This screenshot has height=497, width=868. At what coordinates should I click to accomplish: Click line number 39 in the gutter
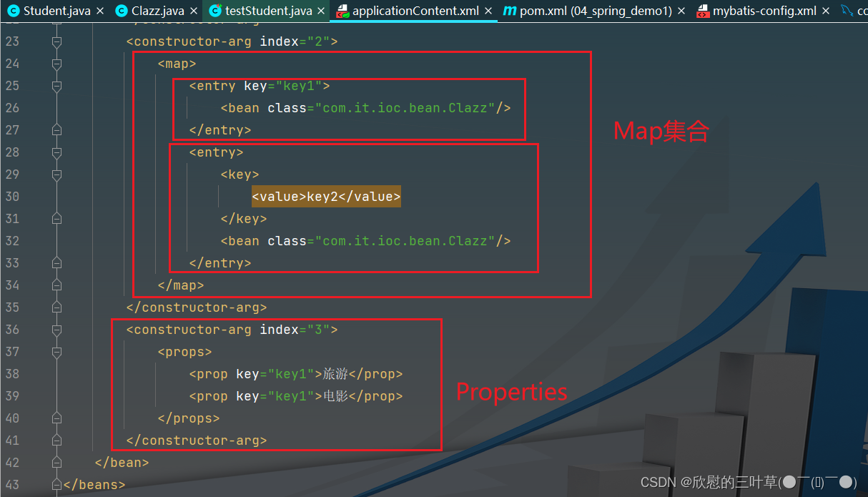(11, 396)
